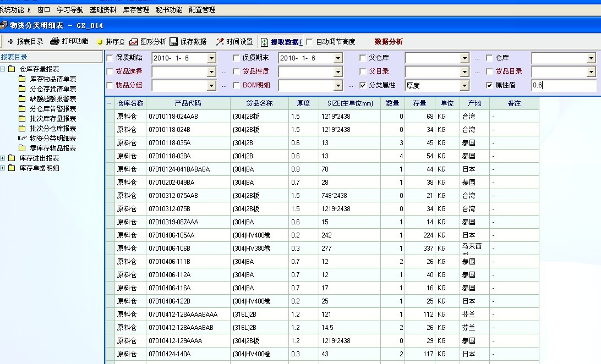Screen dimensions: 601x364
Task: Open the 分类属性 dropdown showing 厚度
Action: click(465, 86)
